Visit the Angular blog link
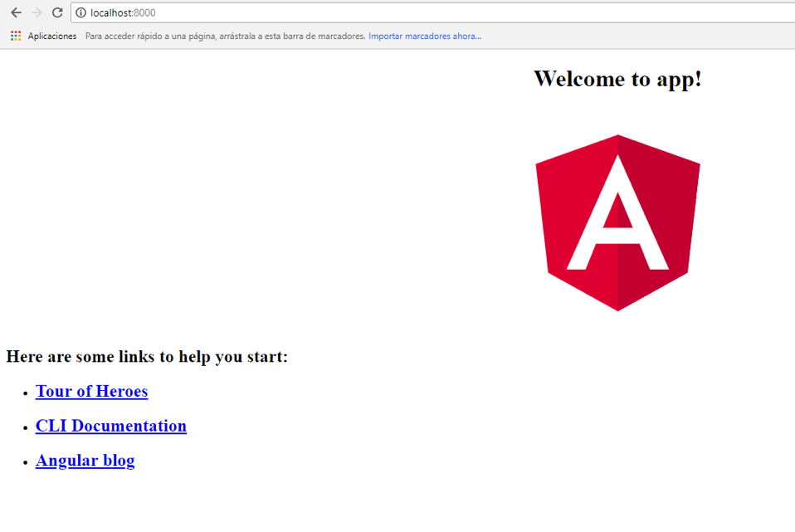Image resolution: width=795 pixels, height=532 pixels. click(85, 461)
